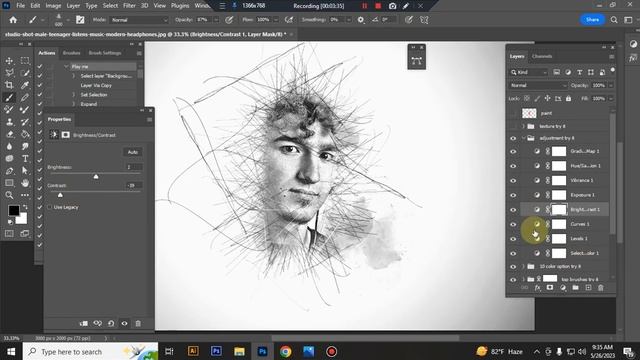Click the search icon beside Share

[x=614, y=20]
